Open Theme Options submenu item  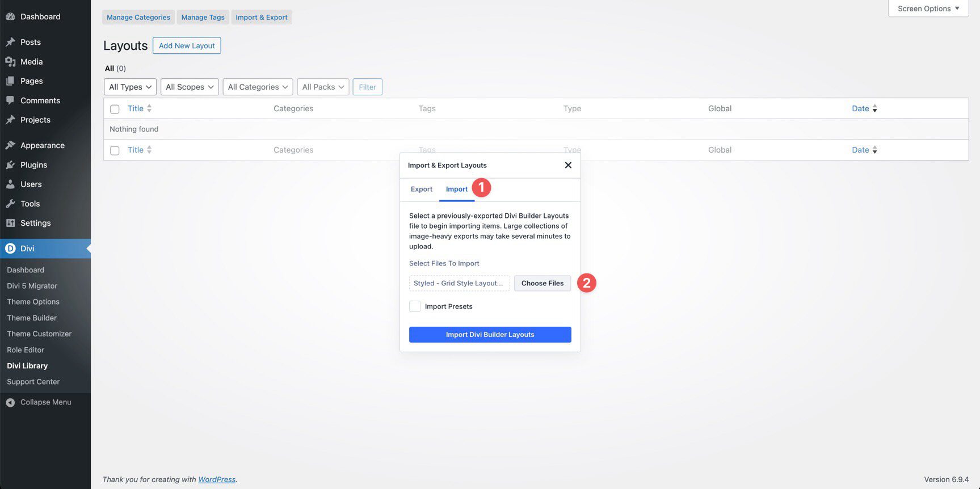click(33, 302)
